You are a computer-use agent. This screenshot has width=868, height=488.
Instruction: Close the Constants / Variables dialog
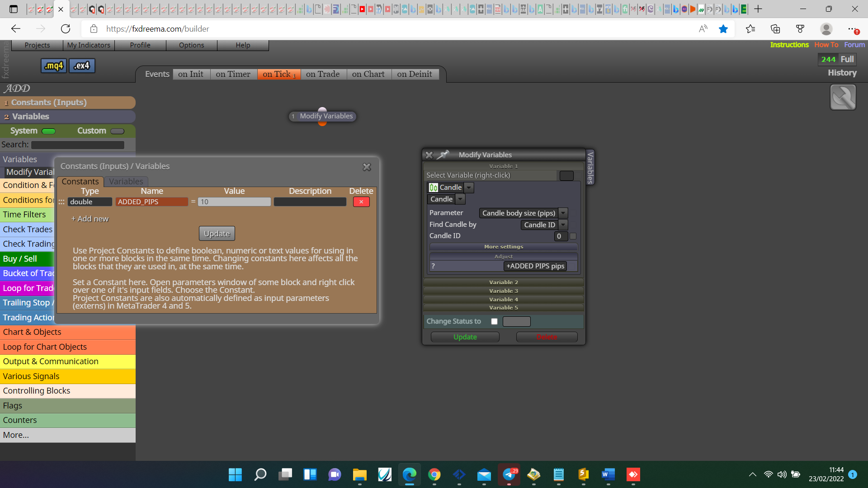(367, 167)
